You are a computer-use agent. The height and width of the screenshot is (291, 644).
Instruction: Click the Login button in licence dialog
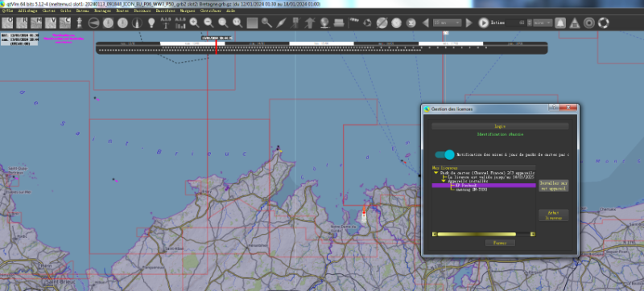(500, 126)
